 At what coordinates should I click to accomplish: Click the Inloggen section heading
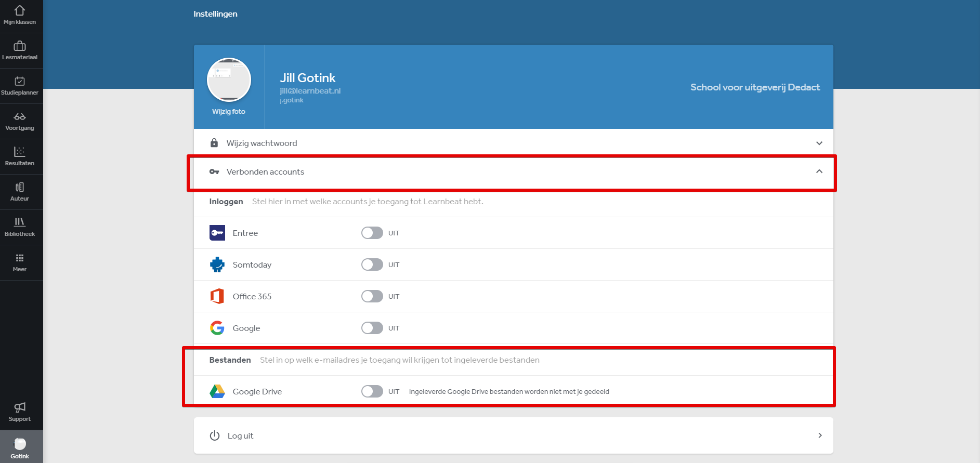[x=226, y=202]
